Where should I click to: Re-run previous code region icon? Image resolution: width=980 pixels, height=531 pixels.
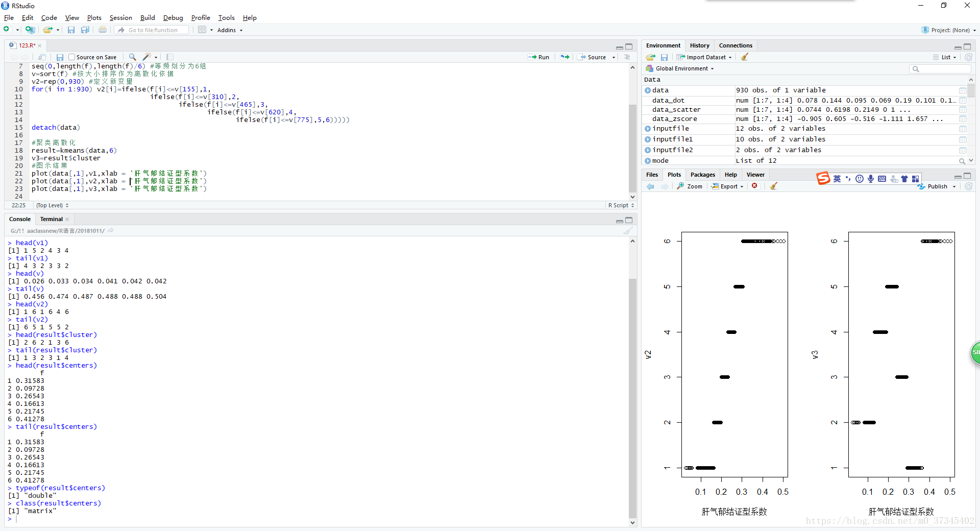pos(565,57)
